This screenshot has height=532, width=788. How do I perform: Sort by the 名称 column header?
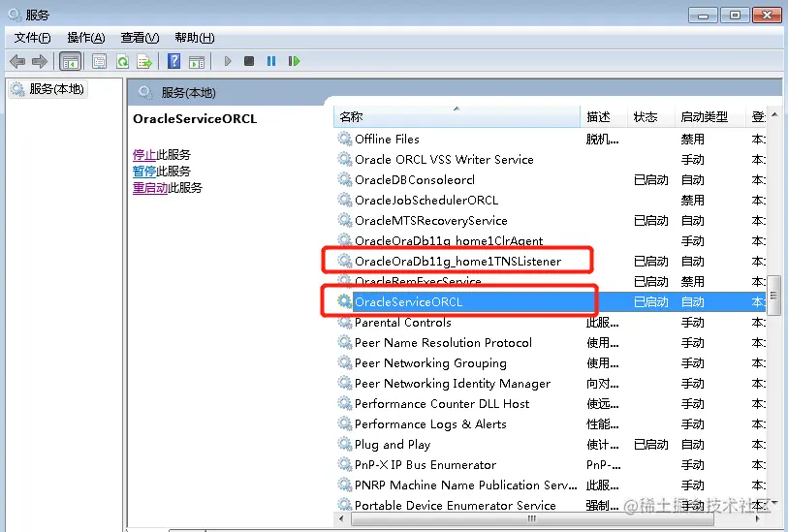457,116
